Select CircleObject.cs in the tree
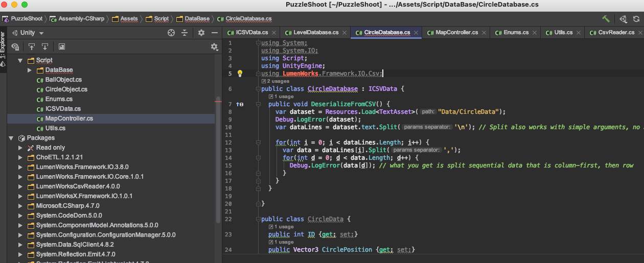Viewport: 644px width, 263px height. [x=66, y=89]
